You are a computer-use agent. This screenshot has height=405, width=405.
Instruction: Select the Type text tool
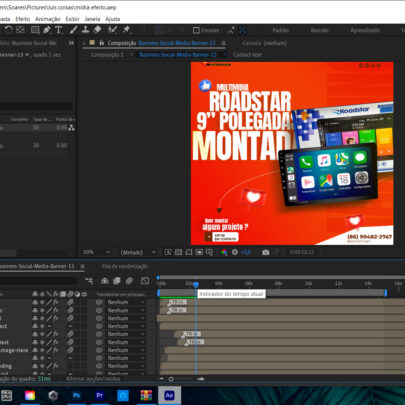[59, 30]
